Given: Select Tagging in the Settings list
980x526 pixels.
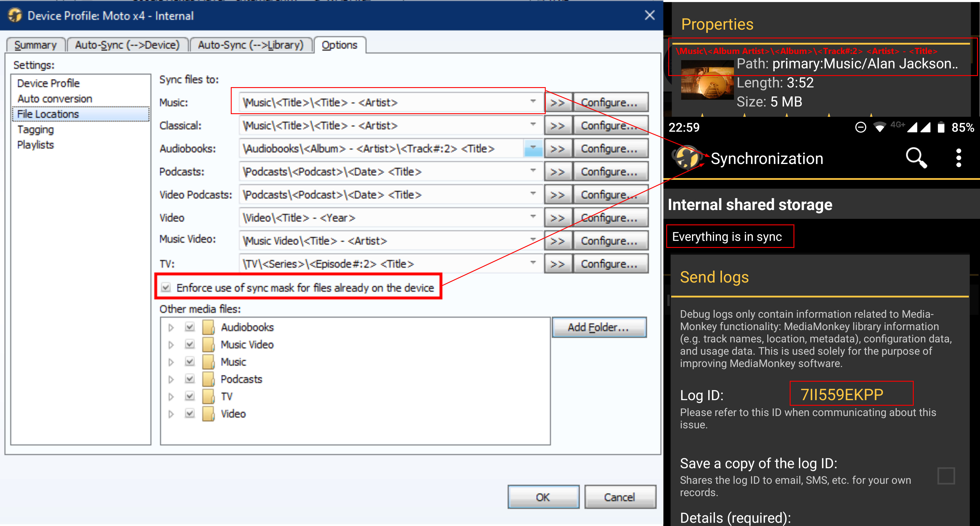Looking at the screenshot, I should tap(35, 130).
